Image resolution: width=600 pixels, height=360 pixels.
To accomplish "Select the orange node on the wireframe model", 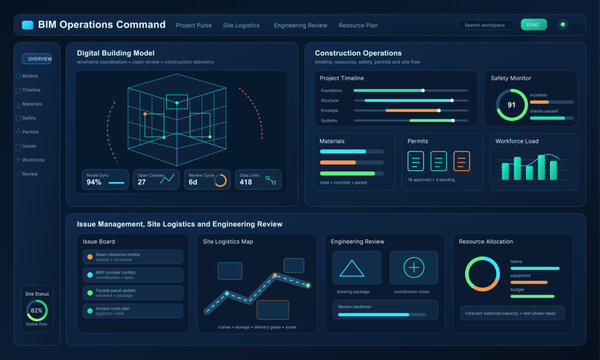I will [x=145, y=114].
